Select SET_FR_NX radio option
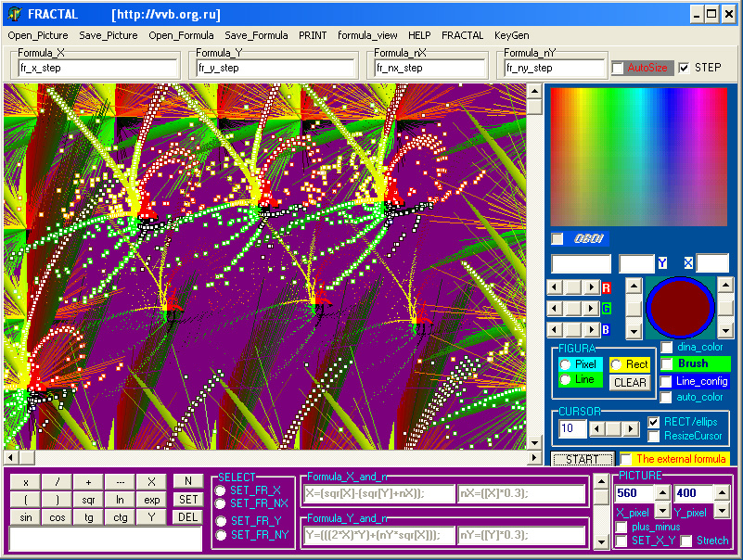This screenshot has width=743, height=560. pos(221,503)
